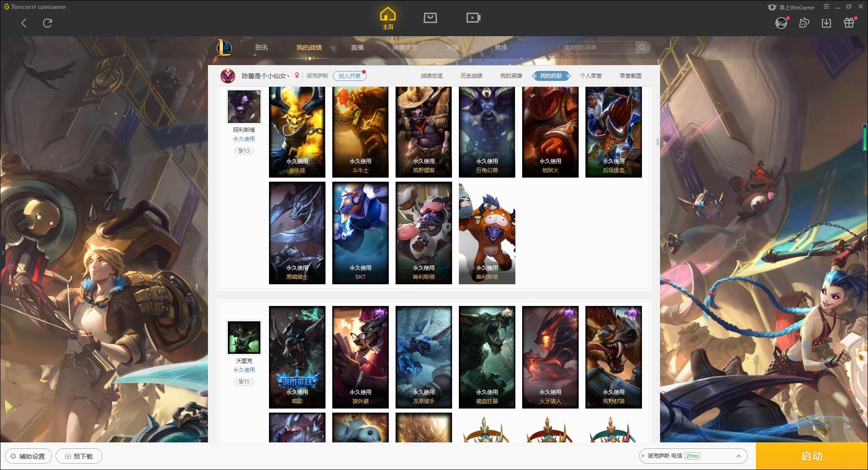Open the 后场堡垒 skin card
868x470 pixels.
(613, 132)
